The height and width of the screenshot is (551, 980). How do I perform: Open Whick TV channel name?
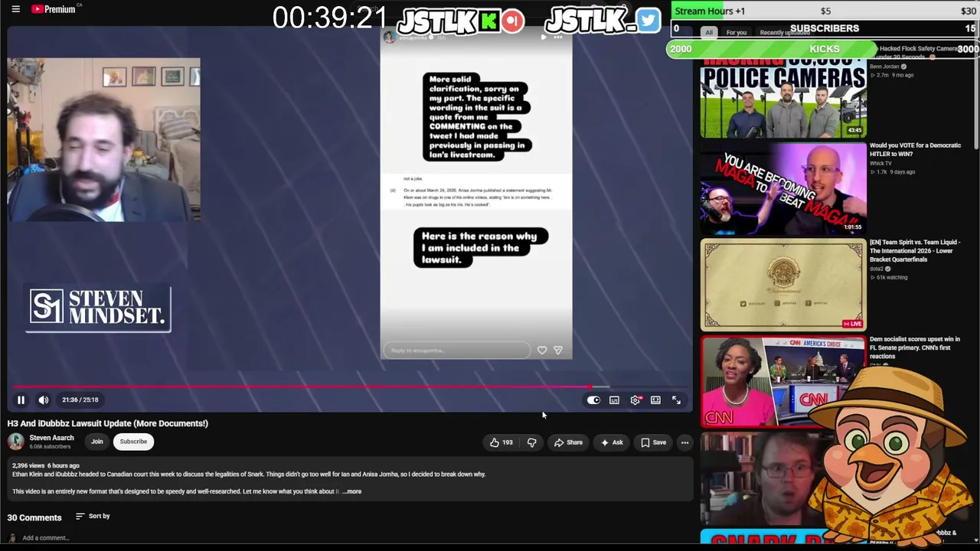coord(880,163)
